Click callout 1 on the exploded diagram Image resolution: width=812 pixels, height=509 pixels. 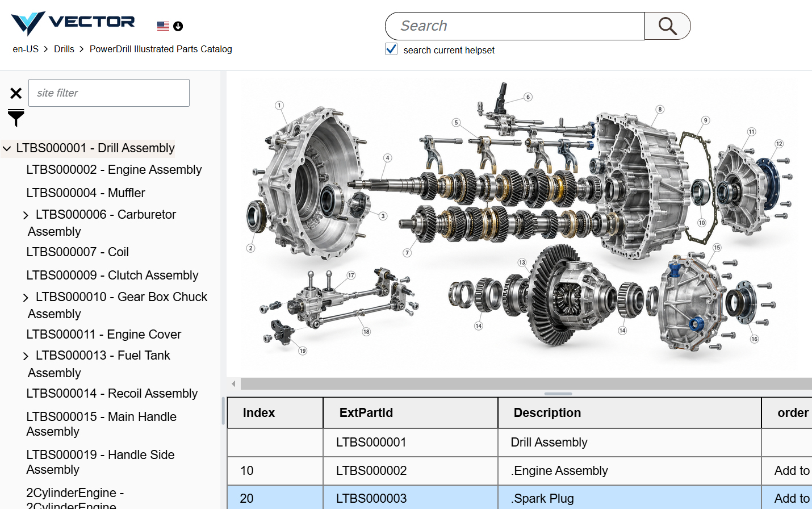point(279,105)
